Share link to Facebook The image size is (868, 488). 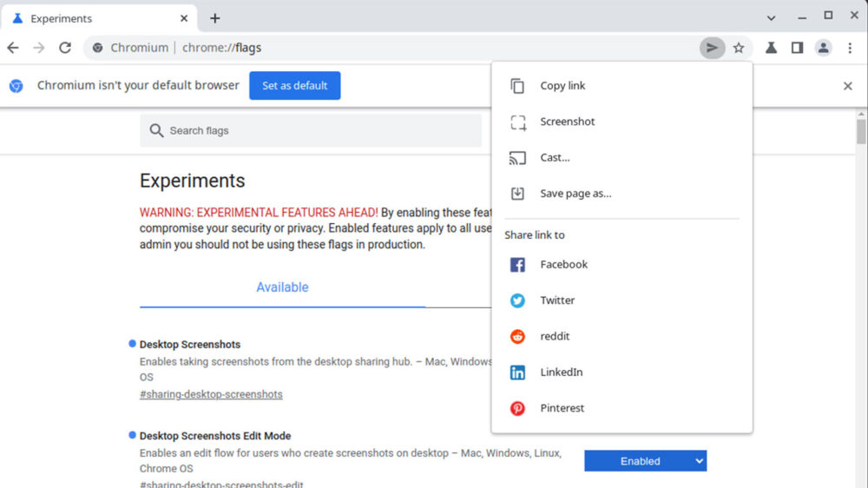pyautogui.click(x=563, y=265)
